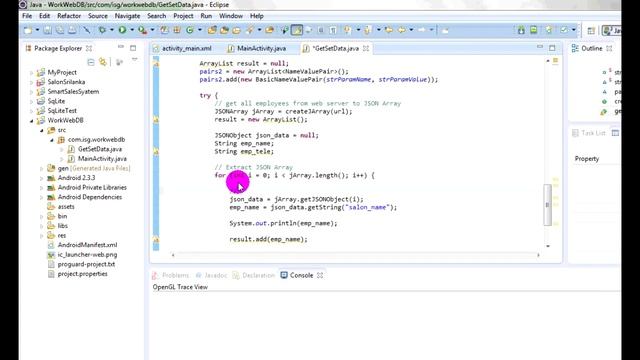This screenshot has height=360, width=640.
Task: Switch to the Javadoc tab
Action: point(211,276)
